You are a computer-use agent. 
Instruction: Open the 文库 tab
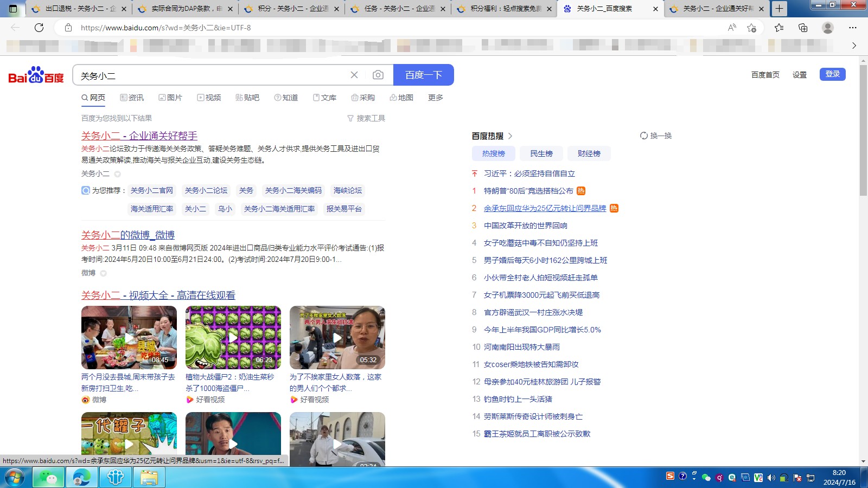[x=324, y=98]
